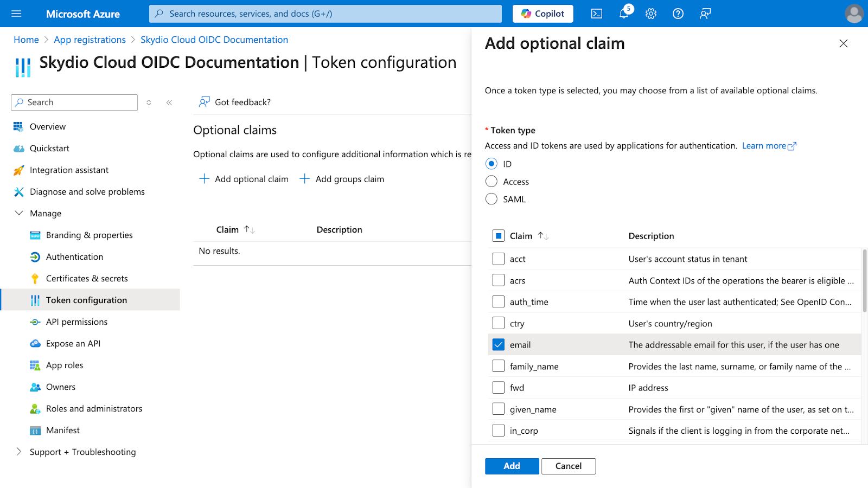The width and height of the screenshot is (868, 488).
Task: Sort claims in the panel's Claim column
Action: click(543, 236)
